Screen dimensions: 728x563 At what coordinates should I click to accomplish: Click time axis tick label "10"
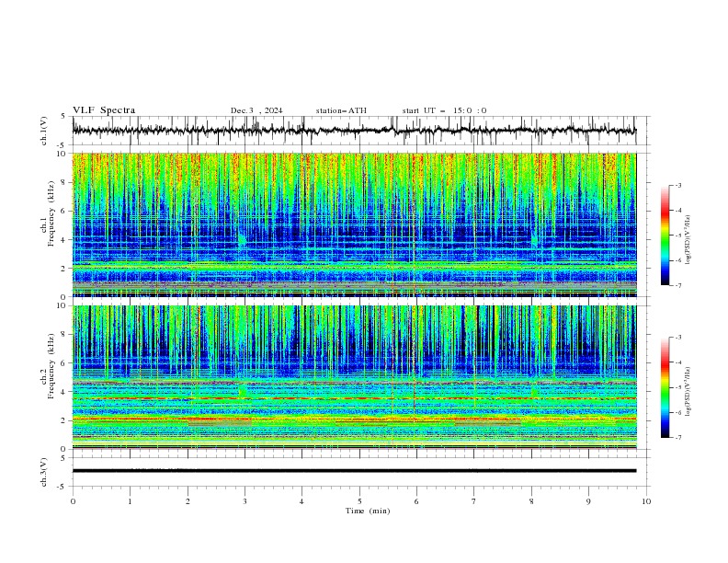coord(646,501)
